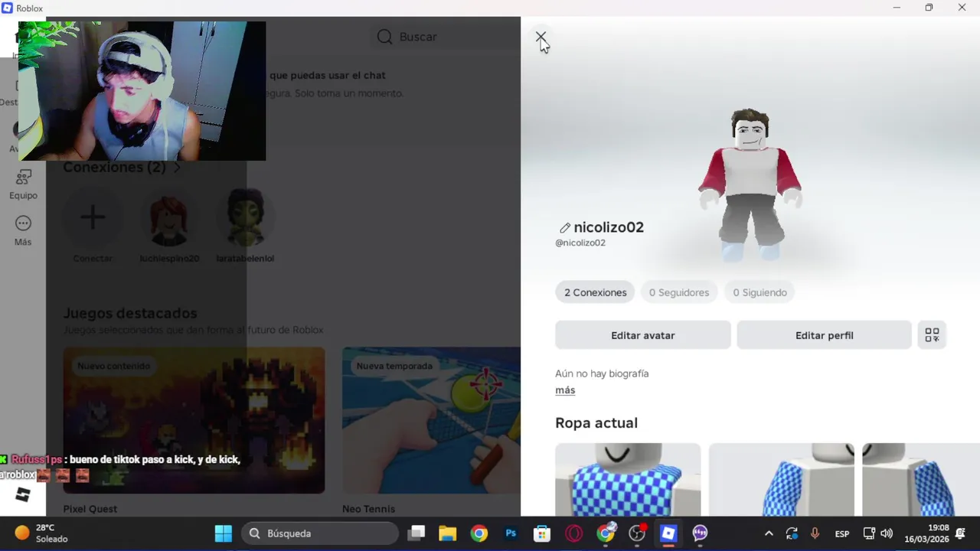Open the notifications bell icon
The height and width of the screenshot is (551, 980).
[960, 533]
